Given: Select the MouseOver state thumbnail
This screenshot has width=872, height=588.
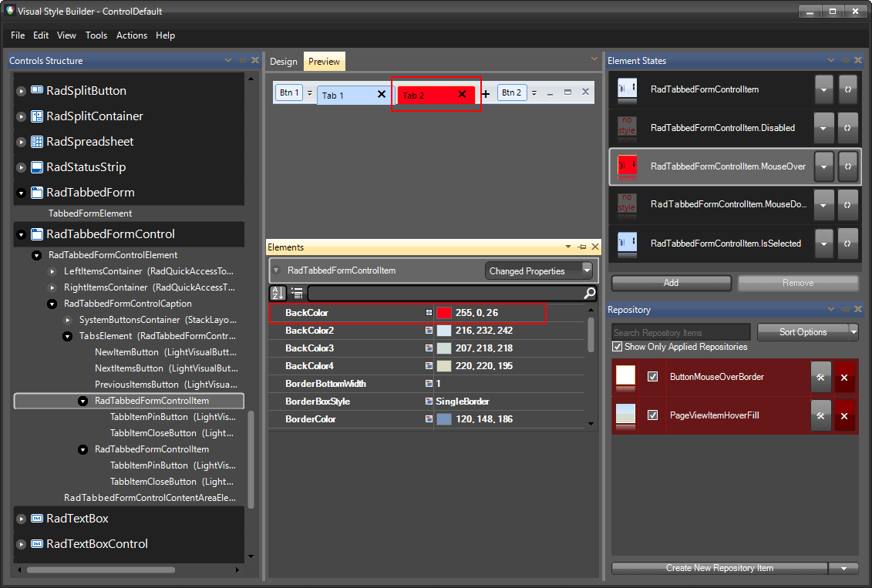Looking at the screenshot, I should [x=628, y=166].
